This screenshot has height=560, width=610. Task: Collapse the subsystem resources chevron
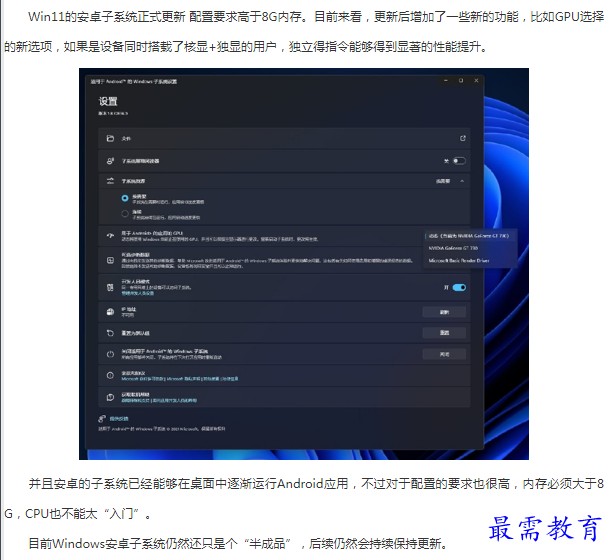coord(462,181)
